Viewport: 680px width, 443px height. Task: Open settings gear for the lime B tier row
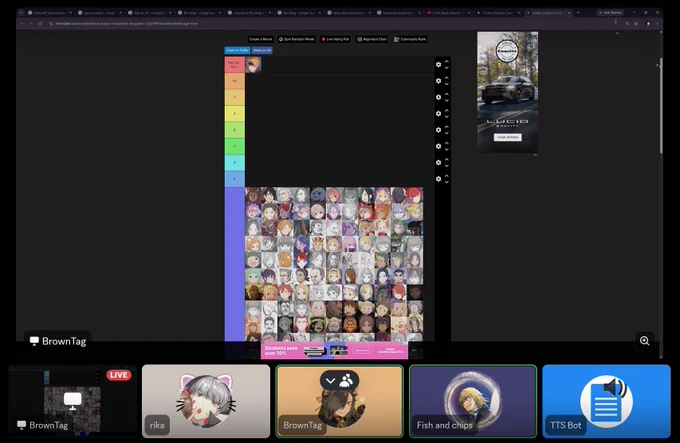click(x=438, y=130)
